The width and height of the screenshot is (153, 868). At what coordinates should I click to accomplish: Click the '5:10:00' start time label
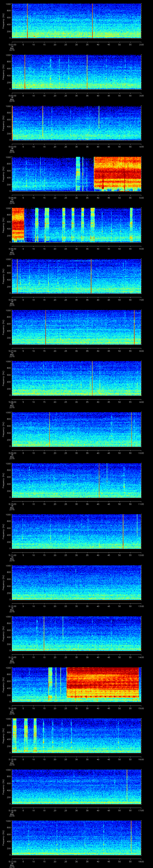click(x=12, y=504)
